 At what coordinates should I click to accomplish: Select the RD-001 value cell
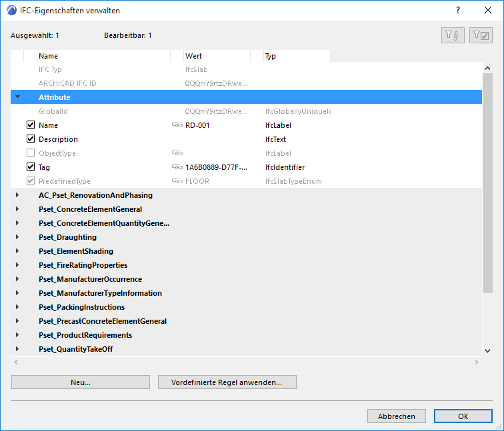coord(197,125)
